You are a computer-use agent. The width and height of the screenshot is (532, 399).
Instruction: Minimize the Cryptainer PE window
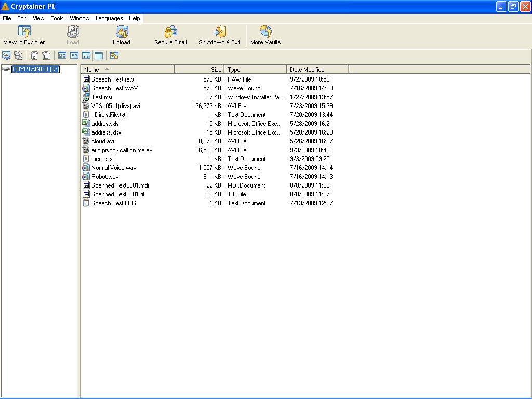(501, 6)
